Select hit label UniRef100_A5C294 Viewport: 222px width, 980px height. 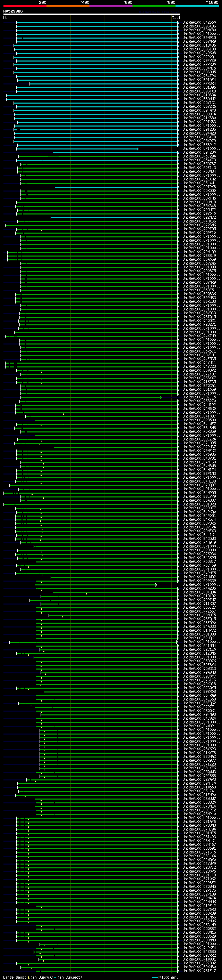pyautogui.click(x=199, y=156)
